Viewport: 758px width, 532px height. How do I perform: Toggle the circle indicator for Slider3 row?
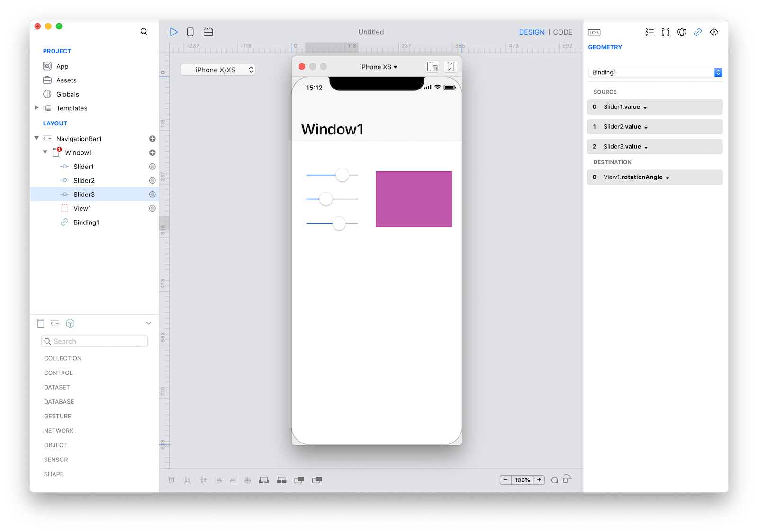coord(153,195)
